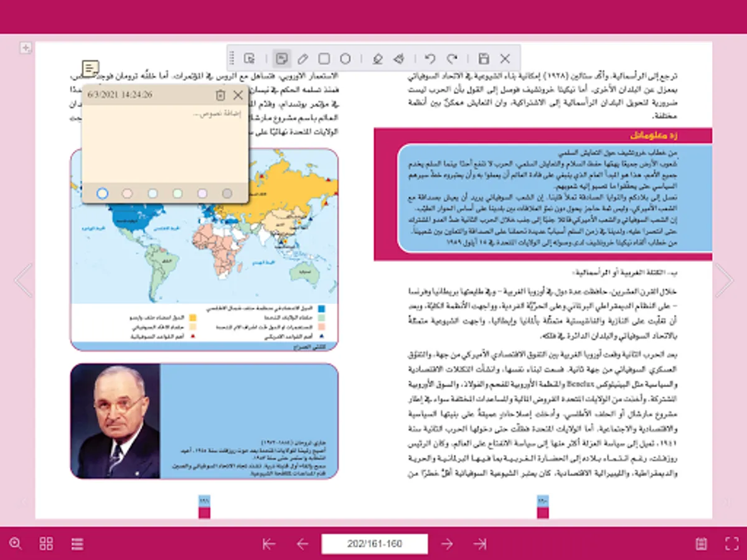
Task: Select the circle shape tool
Action: click(345, 58)
